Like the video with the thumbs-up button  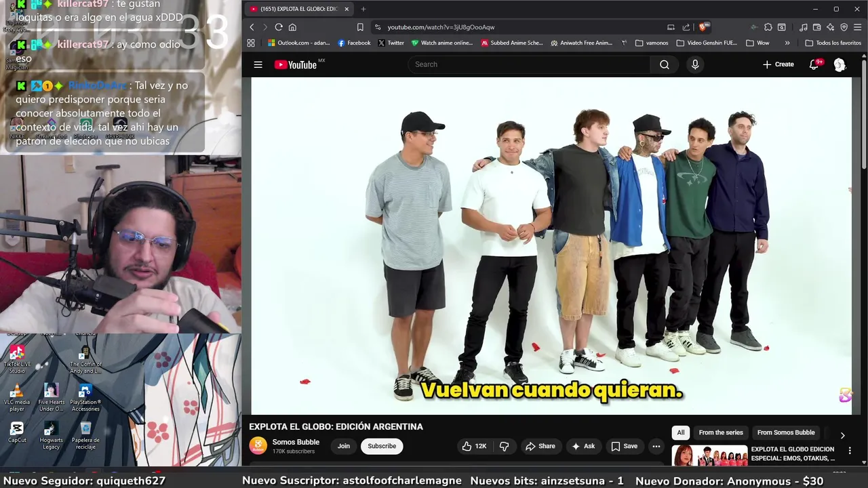click(474, 446)
